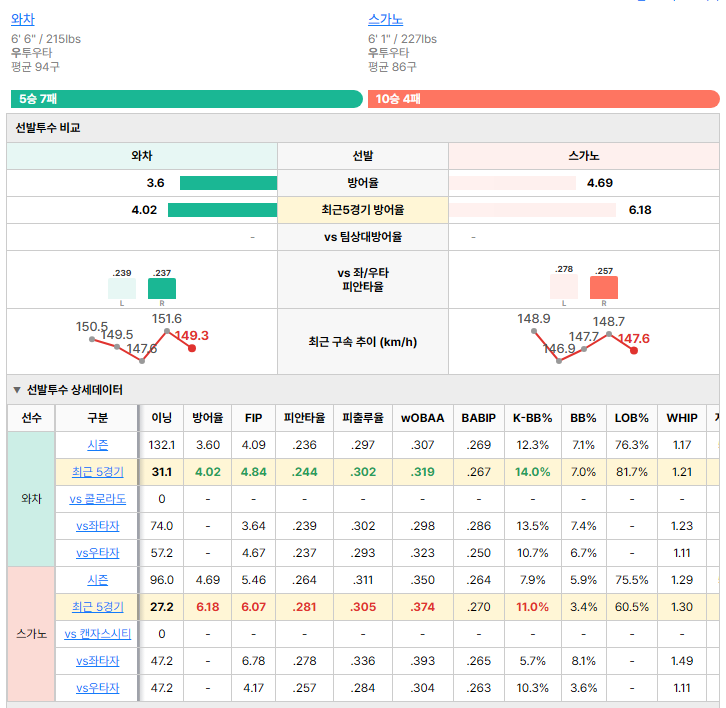Click the vs 팀상대방어율 row label
726x708 pixels.
363,237
